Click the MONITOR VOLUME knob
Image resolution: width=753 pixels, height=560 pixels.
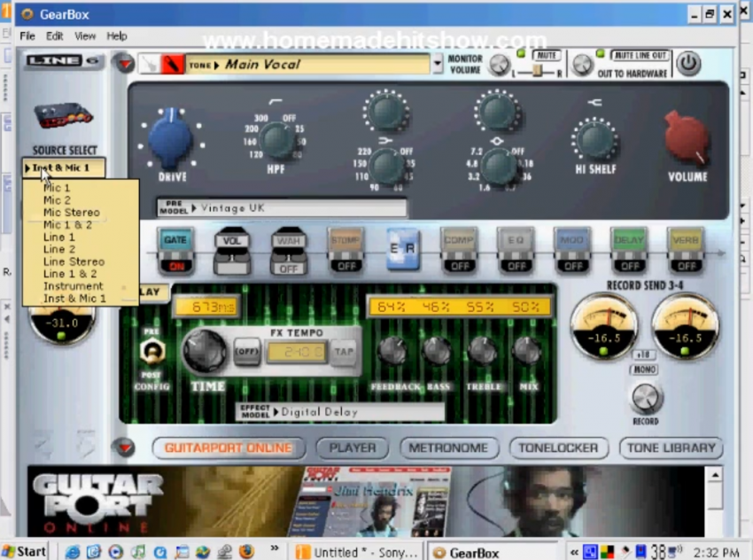(500, 65)
